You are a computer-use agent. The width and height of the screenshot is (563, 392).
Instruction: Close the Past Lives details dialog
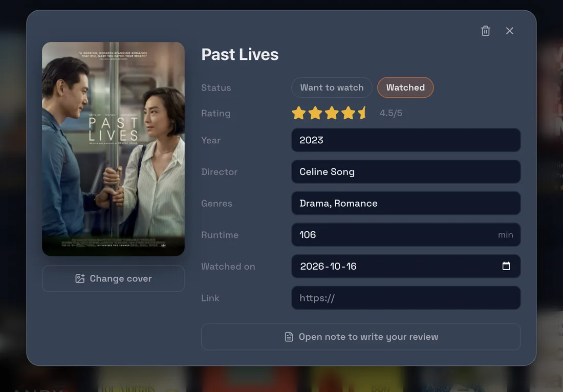tap(509, 31)
